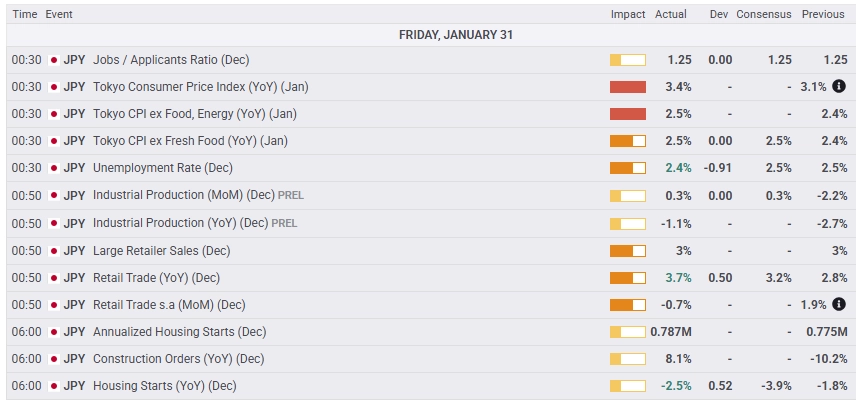The width and height of the screenshot is (861, 403).
Task: Expand Housing Starts (YoY) (Dec) row
Action: 430,386
